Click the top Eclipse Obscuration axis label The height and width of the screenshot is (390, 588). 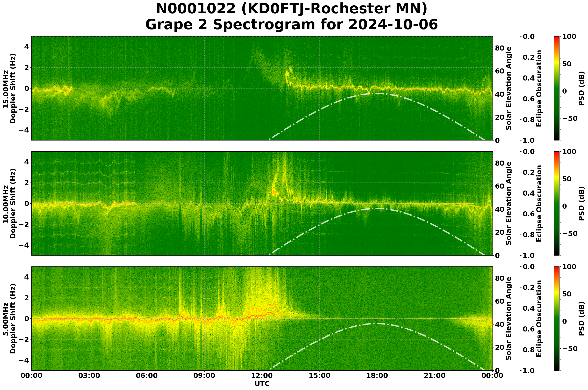(x=539, y=88)
